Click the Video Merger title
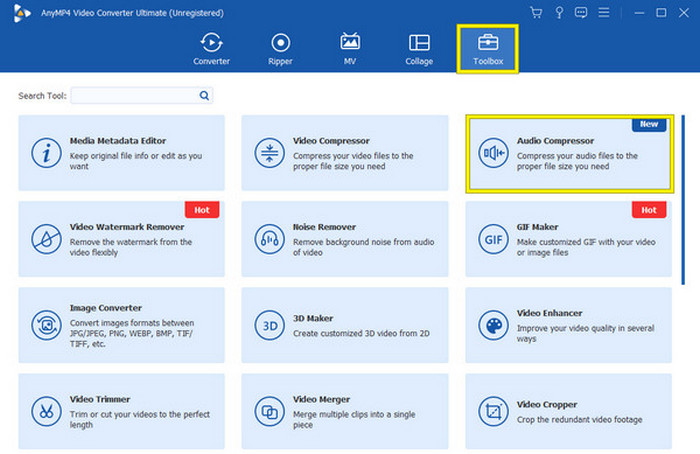The width and height of the screenshot is (700, 454). (x=321, y=400)
